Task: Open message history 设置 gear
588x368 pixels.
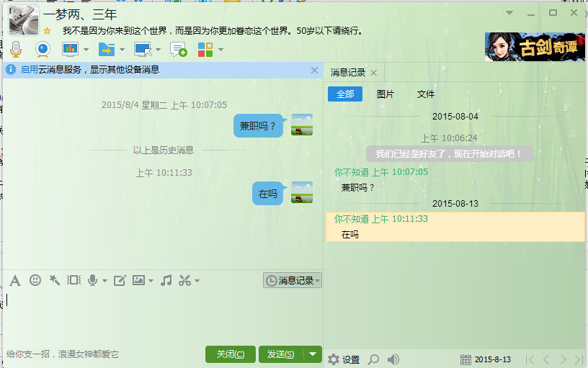Action: [344, 360]
